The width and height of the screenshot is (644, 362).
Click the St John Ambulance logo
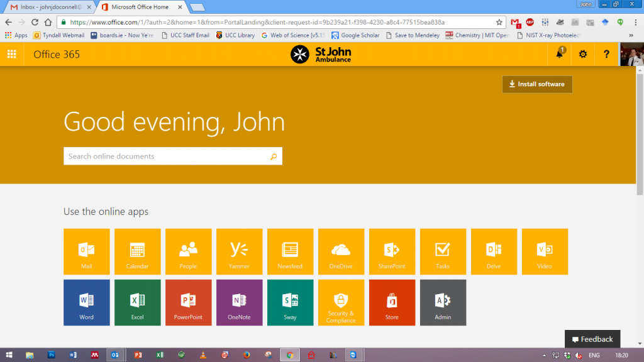[321, 54]
